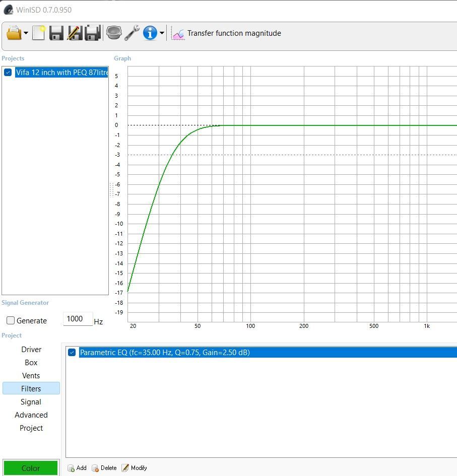
Task: Save project with the floppy disk icon
Action: click(56, 33)
